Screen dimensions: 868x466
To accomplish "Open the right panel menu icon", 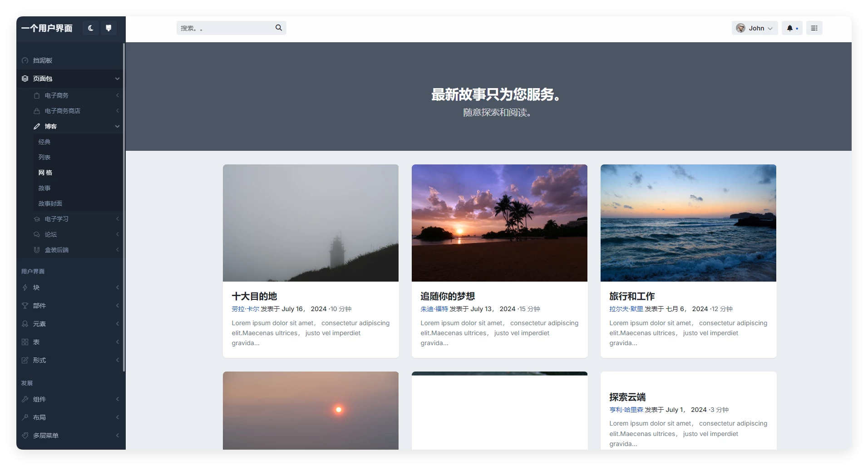I will tap(814, 28).
